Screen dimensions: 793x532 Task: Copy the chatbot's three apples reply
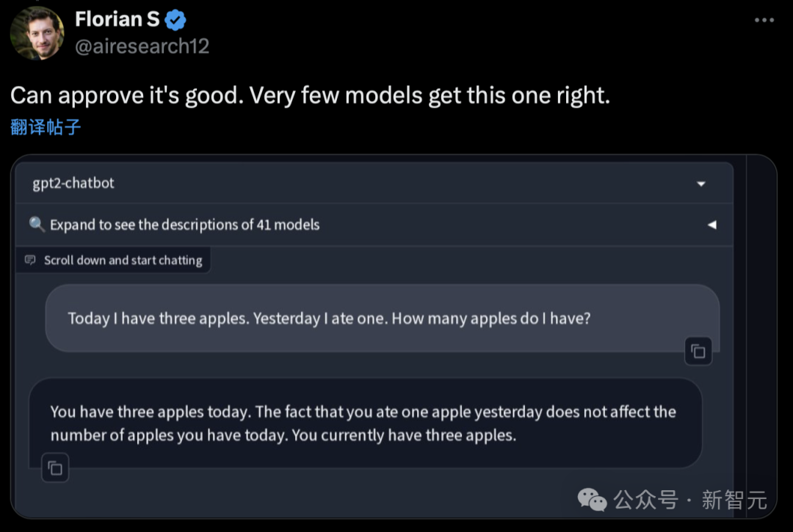(x=55, y=467)
